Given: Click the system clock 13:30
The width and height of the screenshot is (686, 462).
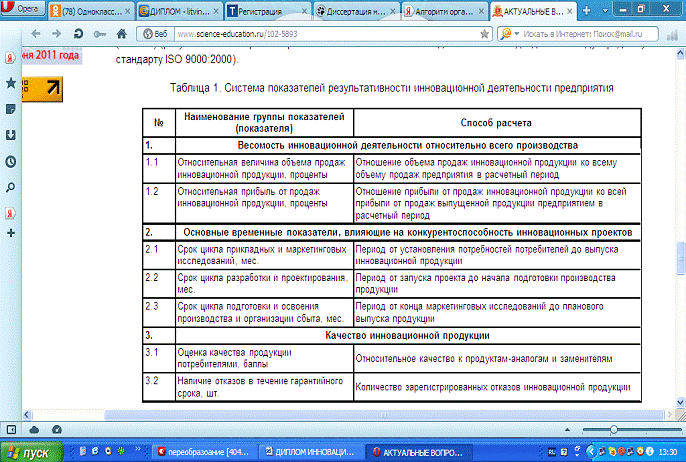Looking at the screenshot, I should (668, 452).
